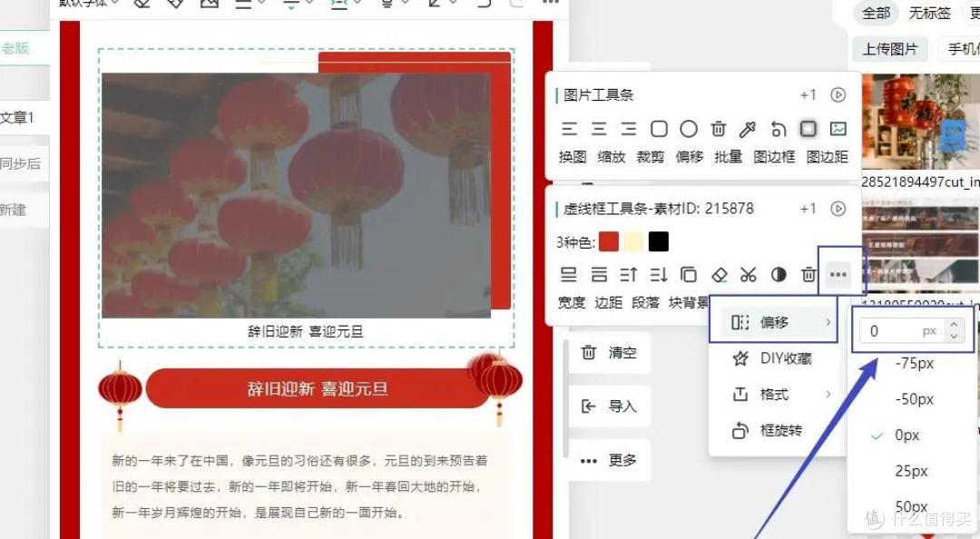Click 宽度 in the frame toolbar
The height and width of the screenshot is (539, 980).
(x=572, y=303)
